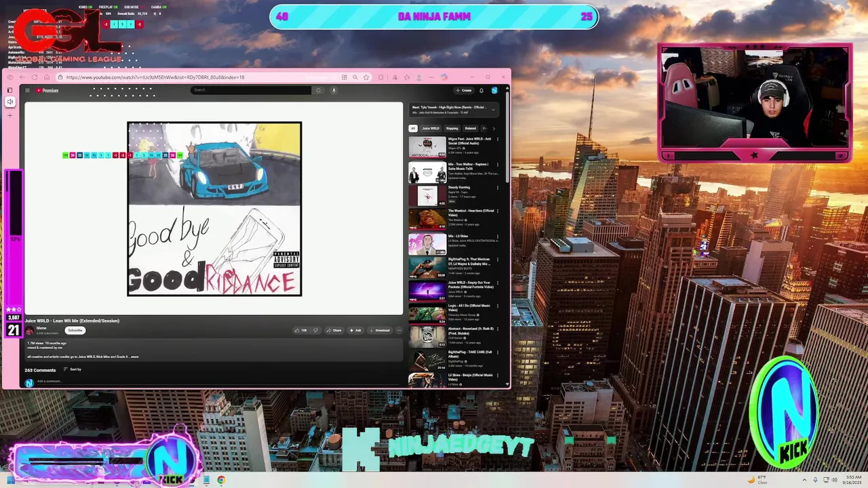868x488 pixels.
Task: Open options for Migos Anti Social video
Action: point(498,140)
